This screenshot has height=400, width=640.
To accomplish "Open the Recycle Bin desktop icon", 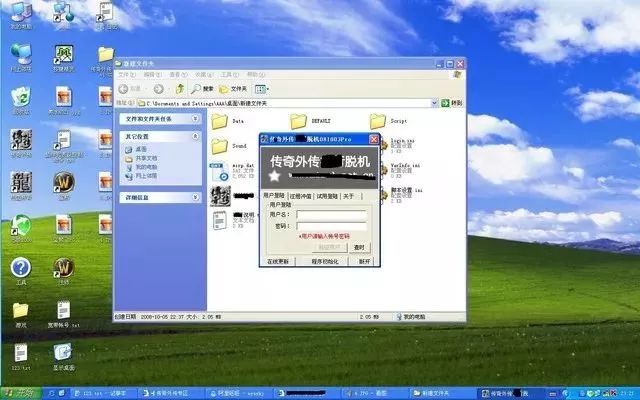I will point(21,100).
